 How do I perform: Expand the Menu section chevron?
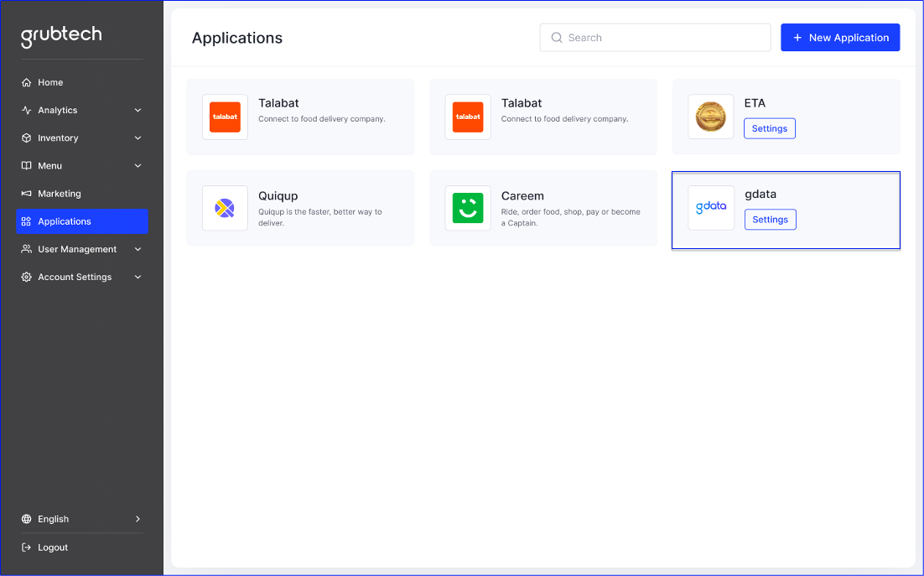point(138,165)
